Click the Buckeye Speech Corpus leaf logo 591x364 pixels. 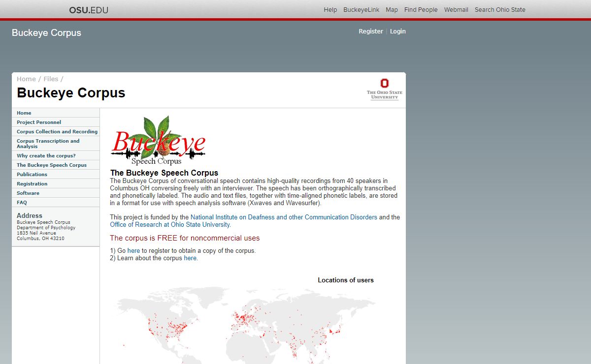pyautogui.click(x=158, y=141)
